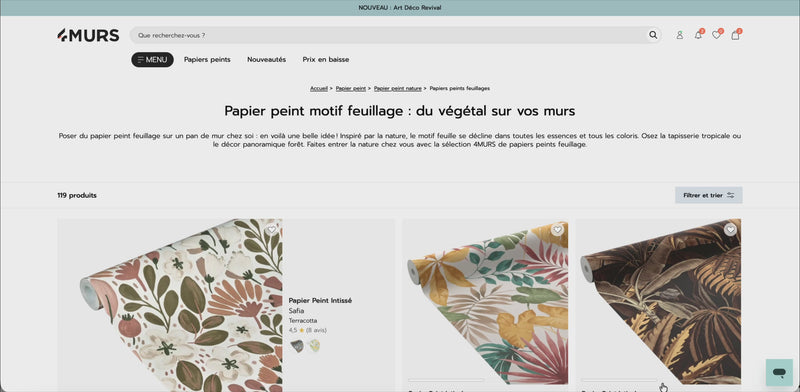Open the chat support widget
This screenshot has width=800, height=392.
[779, 373]
